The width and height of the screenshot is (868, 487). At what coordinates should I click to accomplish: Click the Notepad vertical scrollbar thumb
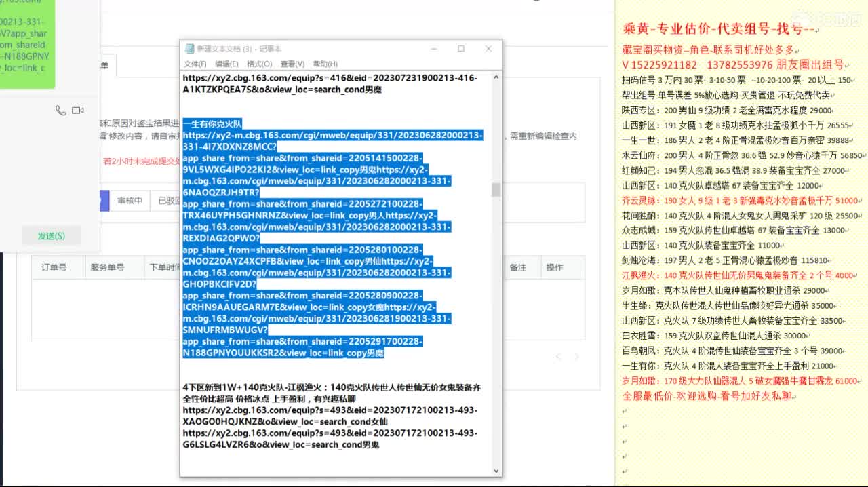pos(496,190)
